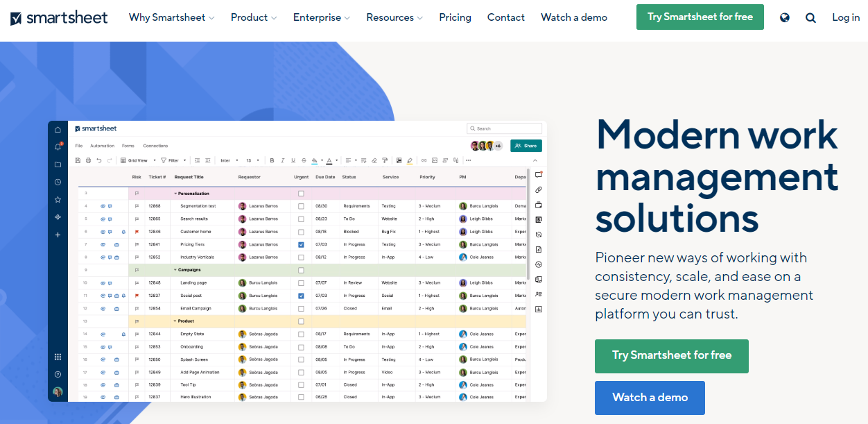Viewport: 868px width, 424px height.
Task: Open the Grid View dropdown
Action: tap(139, 160)
